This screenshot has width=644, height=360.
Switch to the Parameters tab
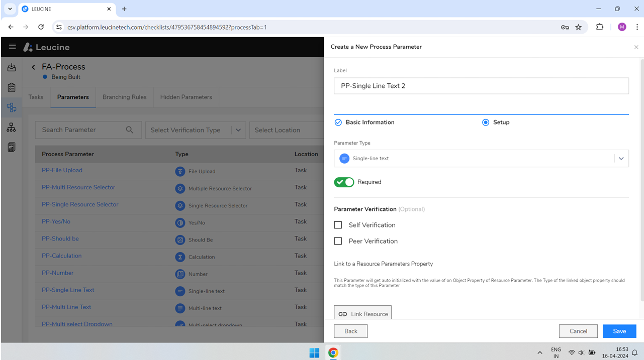[73, 97]
